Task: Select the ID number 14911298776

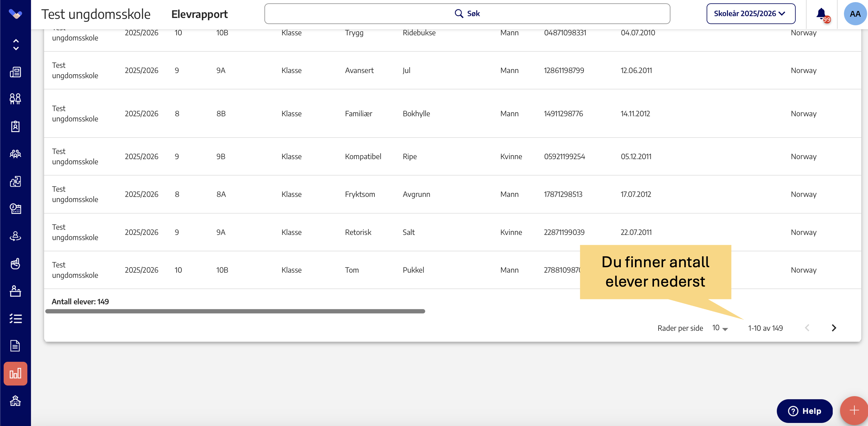Action: click(564, 114)
